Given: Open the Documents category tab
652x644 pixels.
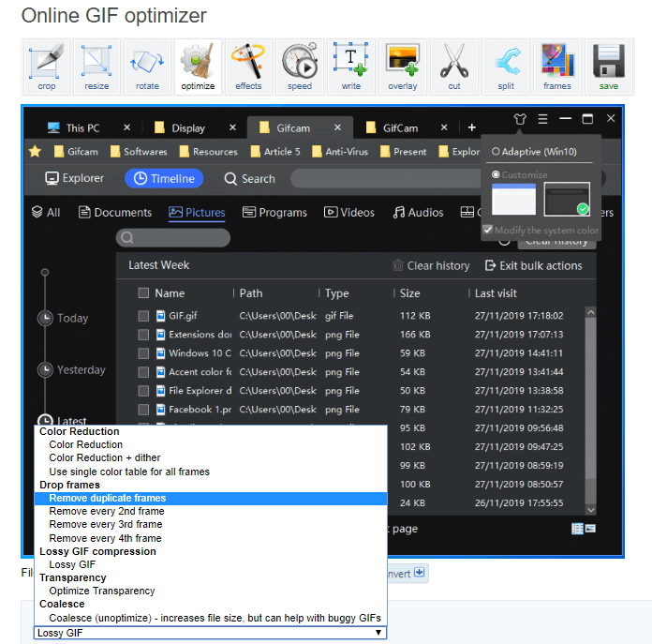Looking at the screenshot, I should (x=115, y=213).
